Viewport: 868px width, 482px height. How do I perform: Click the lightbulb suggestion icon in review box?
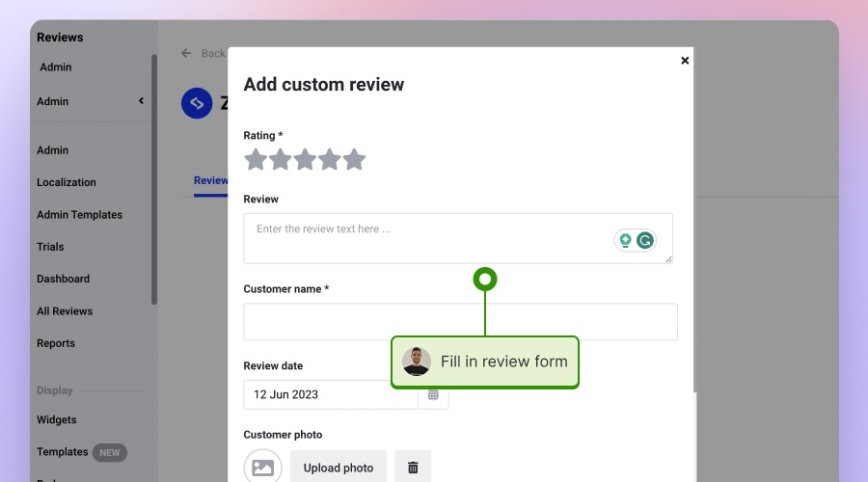625,241
